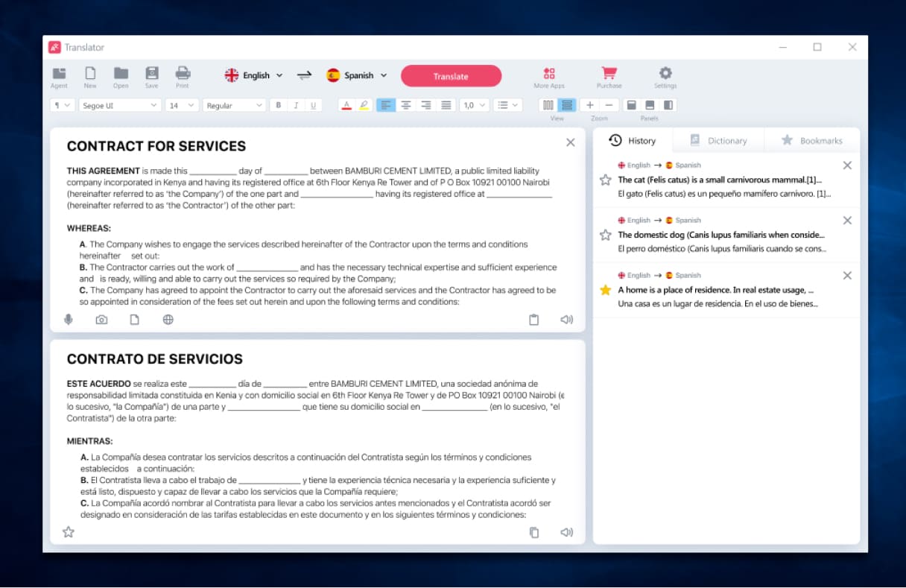Switch to the Dictionary tab
Viewport: 906px width, 588px height.
click(718, 140)
